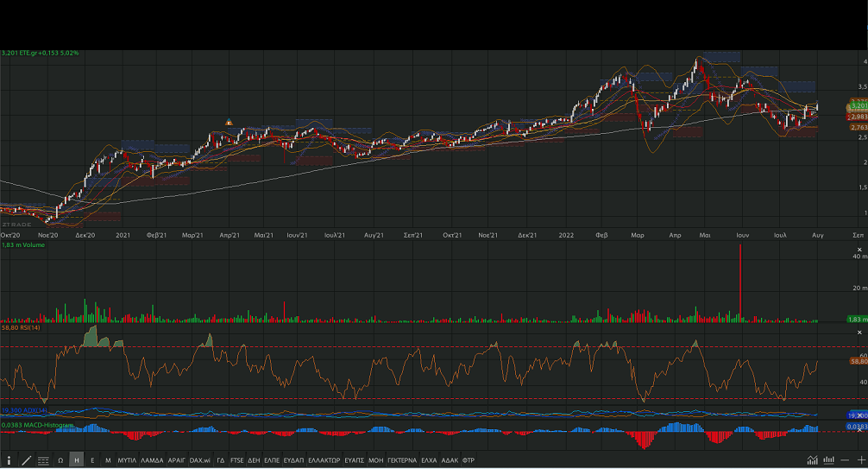Open the data table list icon
This screenshot has height=469, width=868.
click(x=43, y=460)
